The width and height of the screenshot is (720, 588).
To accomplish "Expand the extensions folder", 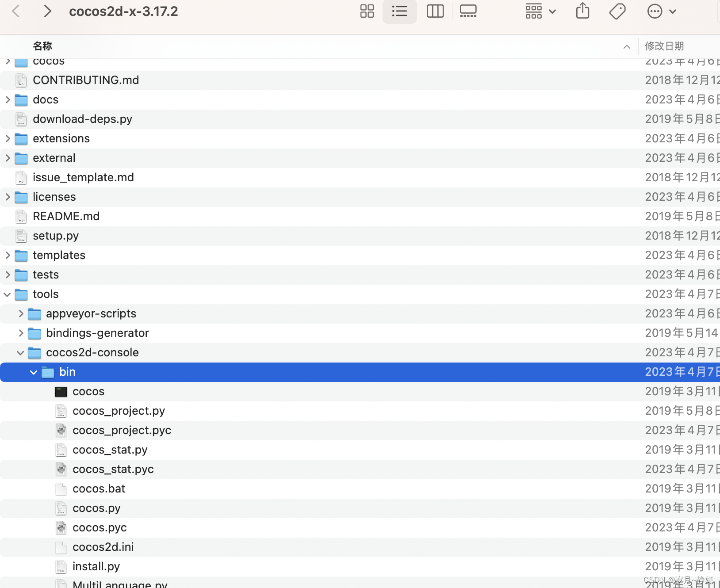I will point(8,138).
